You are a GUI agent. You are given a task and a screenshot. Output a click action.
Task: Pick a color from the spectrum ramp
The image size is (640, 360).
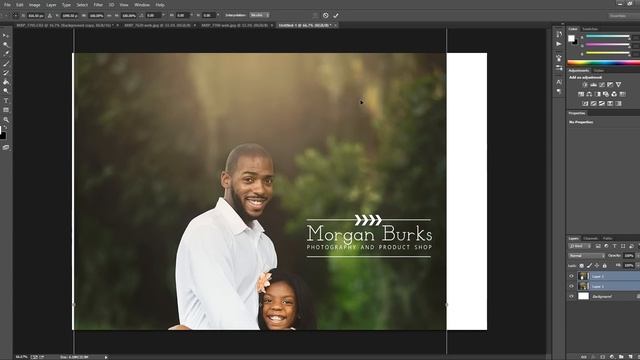(x=604, y=63)
